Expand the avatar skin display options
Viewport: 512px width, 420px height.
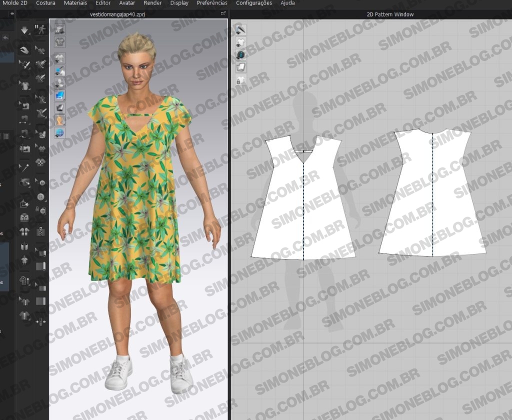59,120
